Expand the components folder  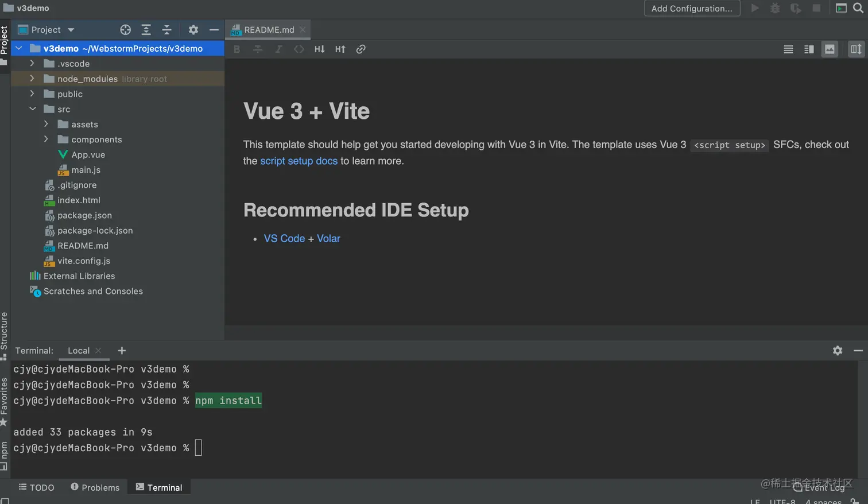pyautogui.click(x=46, y=139)
